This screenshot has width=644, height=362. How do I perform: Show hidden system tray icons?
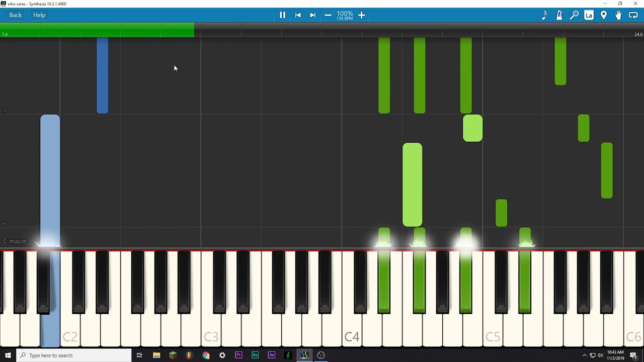tap(584, 355)
